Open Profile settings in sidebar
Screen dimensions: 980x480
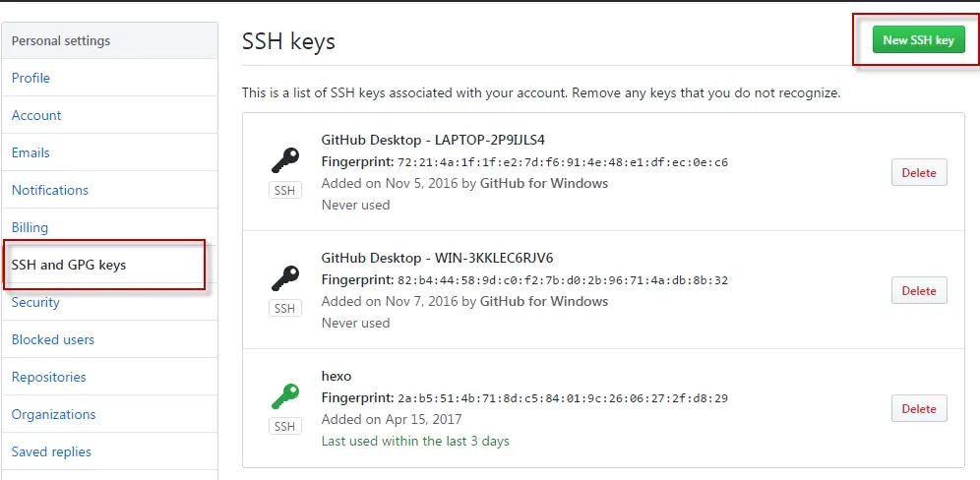pos(31,78)
